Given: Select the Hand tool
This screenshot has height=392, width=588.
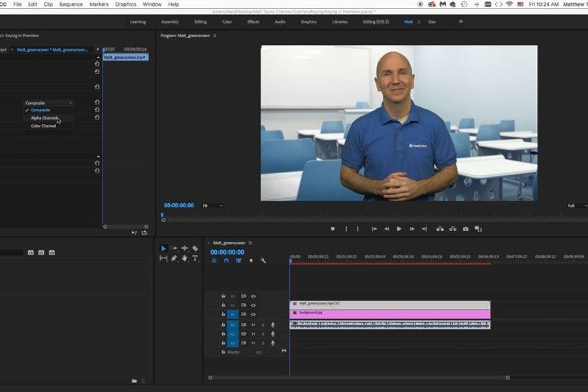Looking at the screenshot, I should click(185, 258).
